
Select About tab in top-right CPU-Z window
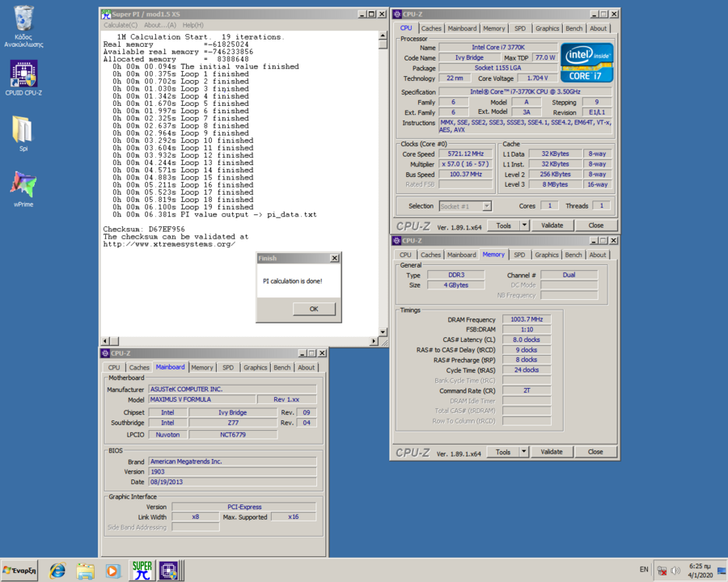(599, 28)
